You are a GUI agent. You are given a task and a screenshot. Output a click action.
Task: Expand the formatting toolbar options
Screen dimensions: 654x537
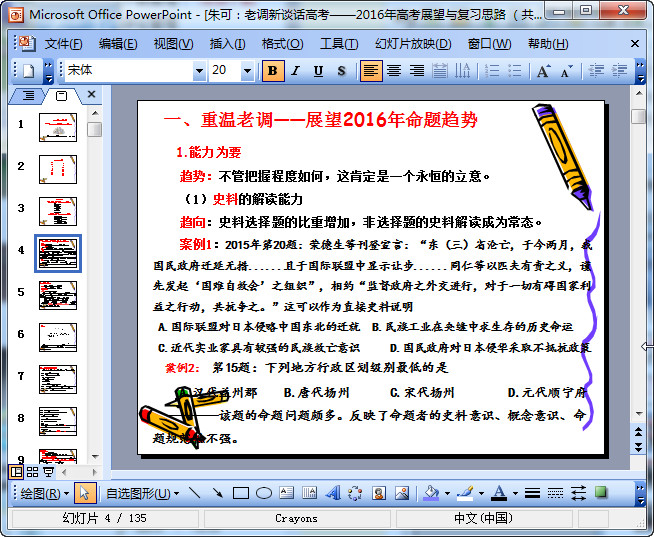coord(640,71)
